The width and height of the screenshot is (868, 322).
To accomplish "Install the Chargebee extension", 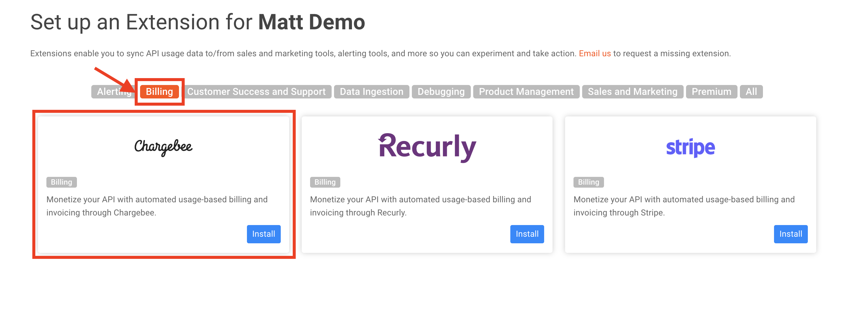I will (263, 234).
